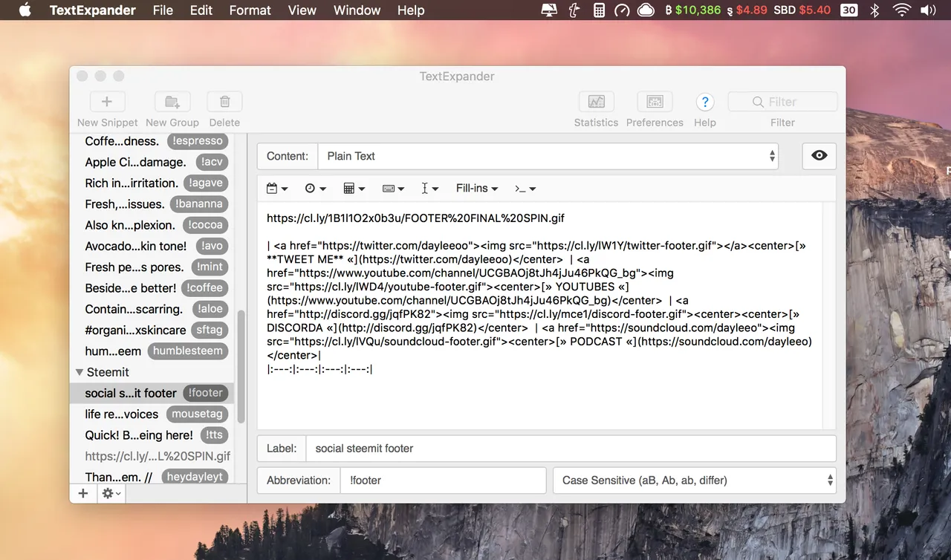The height and width of the screenshot is (560, 951).
Task: Select the social s...it footer snippet
Action: pyautogui.click(x=152, y=393)
